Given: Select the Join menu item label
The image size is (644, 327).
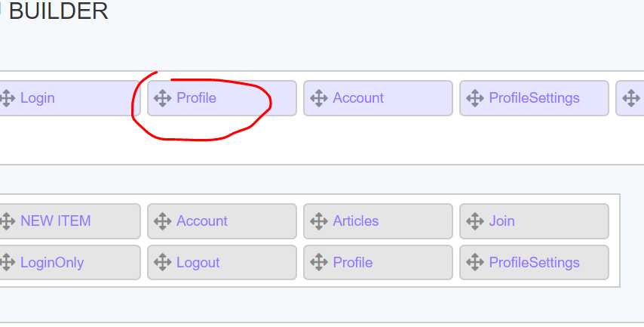Looking at the screenshot, I should point(501,221).
